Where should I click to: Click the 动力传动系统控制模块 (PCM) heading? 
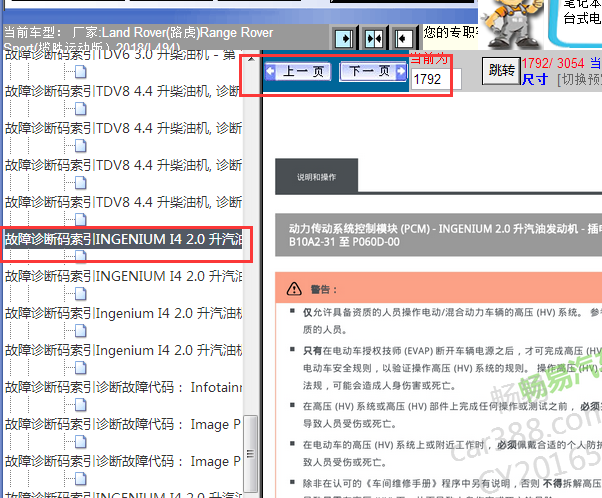(438, 235)
